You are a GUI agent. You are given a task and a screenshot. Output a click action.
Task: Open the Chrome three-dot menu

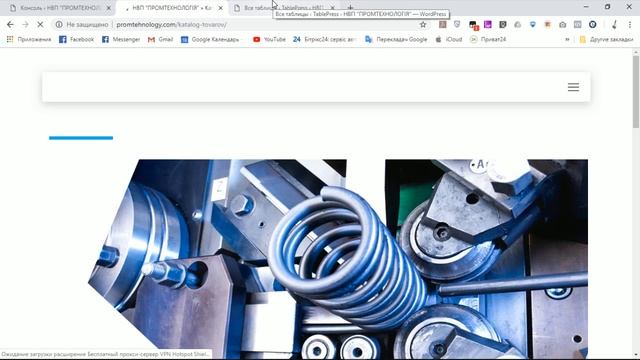click(630, 24)
